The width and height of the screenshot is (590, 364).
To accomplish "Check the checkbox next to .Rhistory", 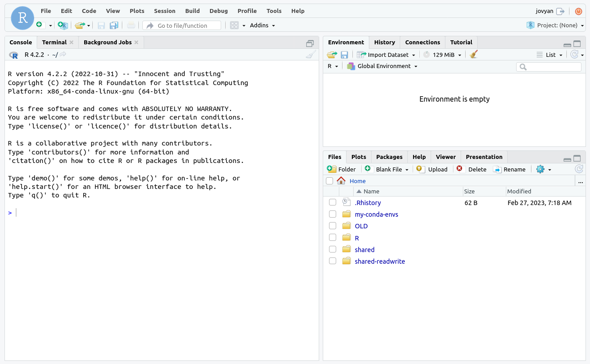I will [332, 202].
